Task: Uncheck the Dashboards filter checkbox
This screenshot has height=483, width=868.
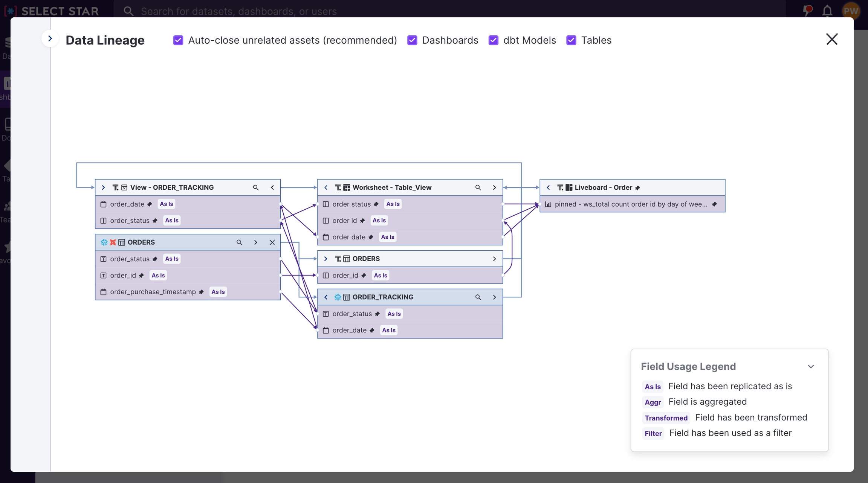Action: (x=412, y=40)
